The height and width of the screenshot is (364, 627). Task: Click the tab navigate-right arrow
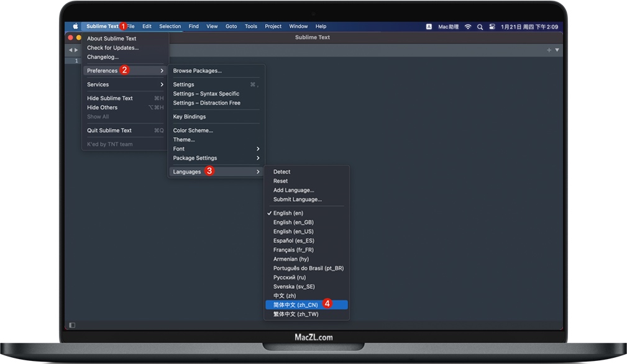pyautogui.click(x=76, y=50)
